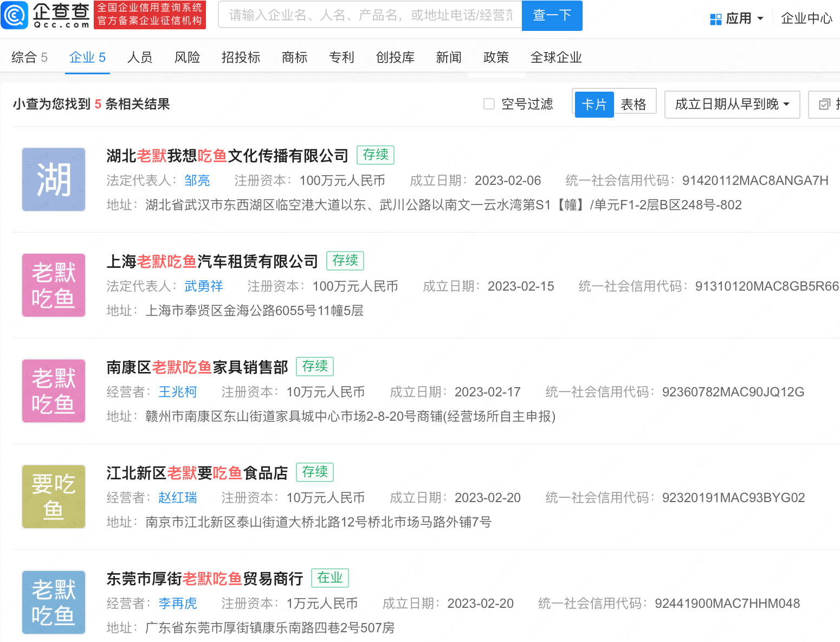Open legal representative 邹亮 link

coord(197,181)
